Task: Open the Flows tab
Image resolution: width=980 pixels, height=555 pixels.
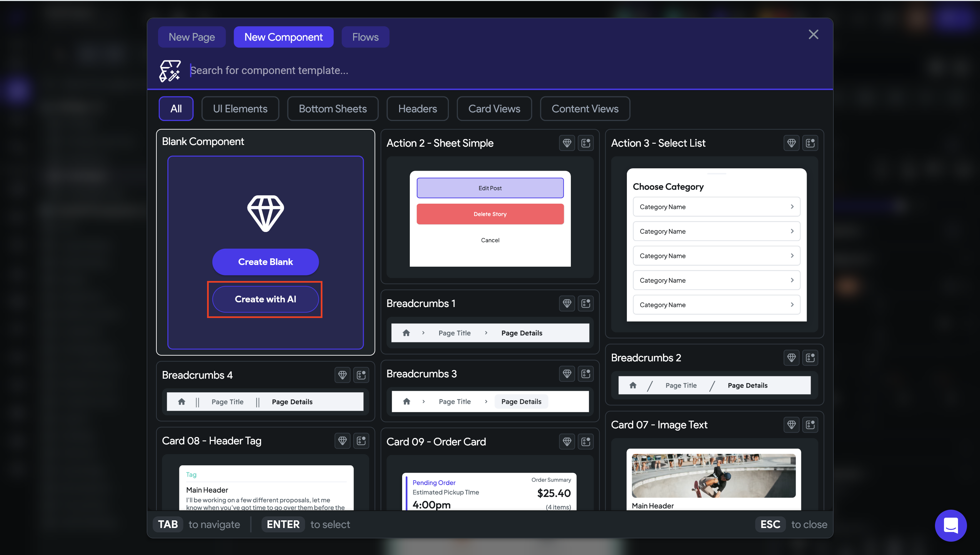Action: pos(365,37)
